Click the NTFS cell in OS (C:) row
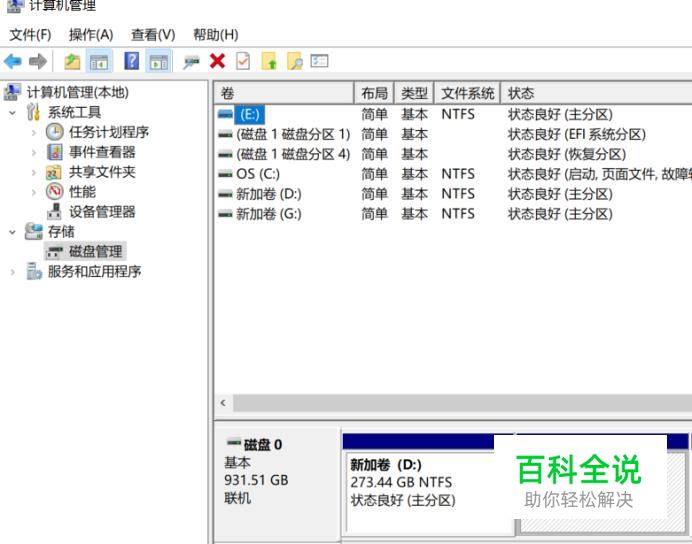Image resolution: width=692 pixels, height=544 pixels. coord(458,174)
